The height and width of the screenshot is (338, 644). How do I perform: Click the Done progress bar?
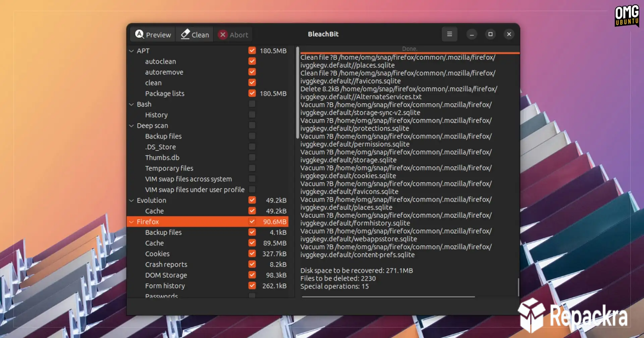coord(410,50)
